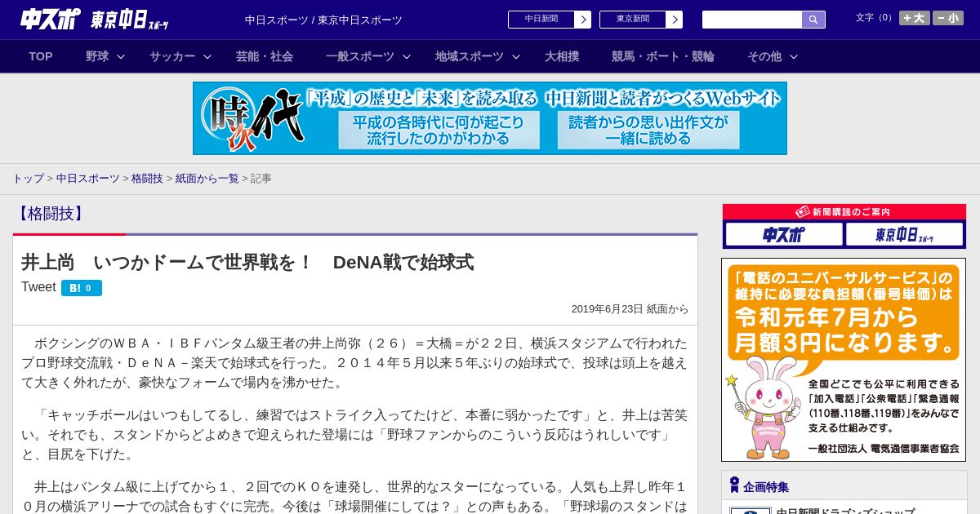The width and height of the screenshot is (980, 514).
Task: Open the 一般スポーツ menu
Action: coord(360,56)
